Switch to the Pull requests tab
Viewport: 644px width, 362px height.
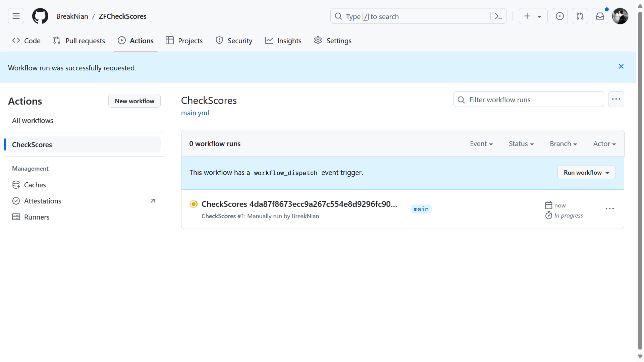point(79,41)
